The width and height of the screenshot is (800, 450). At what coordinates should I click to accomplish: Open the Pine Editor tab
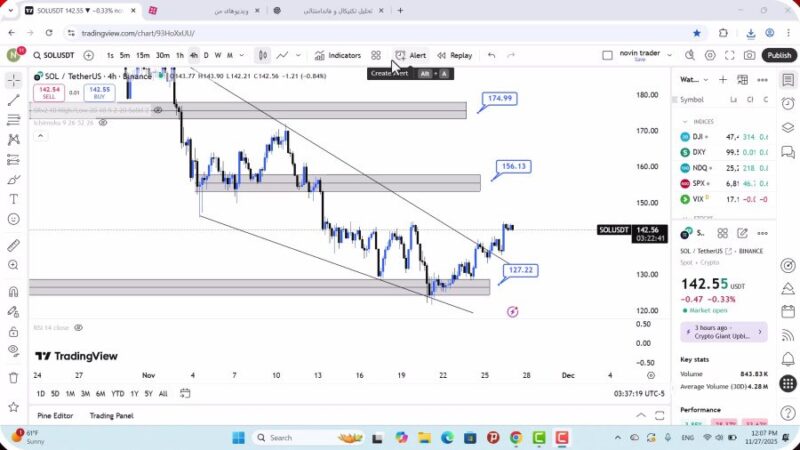(x=55, y=415)
